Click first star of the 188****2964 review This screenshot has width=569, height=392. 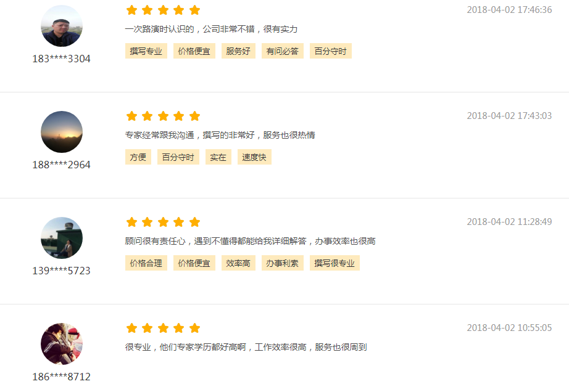click(131, 116)
